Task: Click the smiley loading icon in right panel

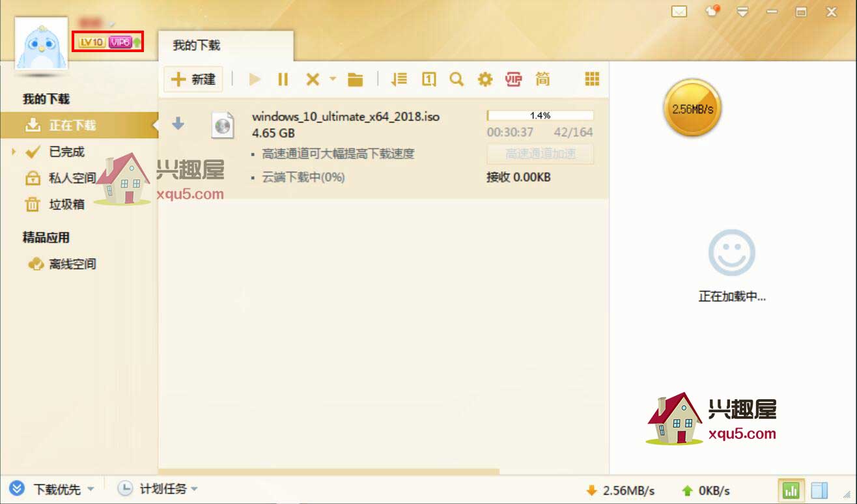Action: pos(732,253)
